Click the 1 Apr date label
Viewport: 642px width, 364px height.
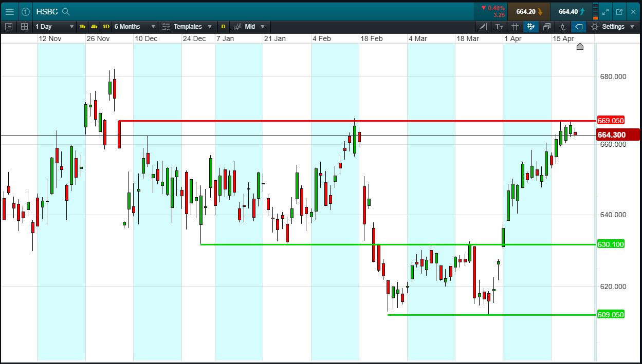(513, 39)
